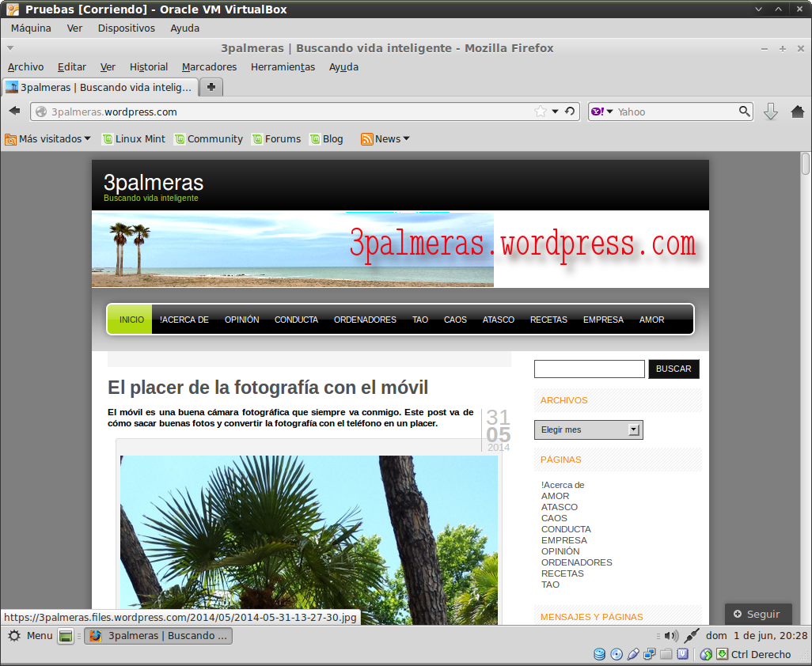The height and width of the screenshot is (666, 812).
Task: Open a new tab with plus button
Action: click(211, 87)
